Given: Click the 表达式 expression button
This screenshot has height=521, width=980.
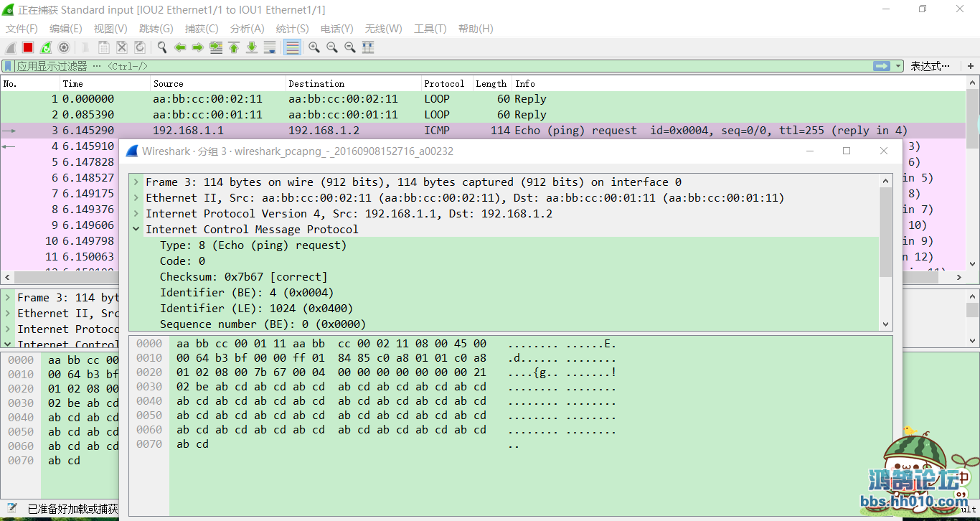Looking at the screenshot, I should point(930,66).
